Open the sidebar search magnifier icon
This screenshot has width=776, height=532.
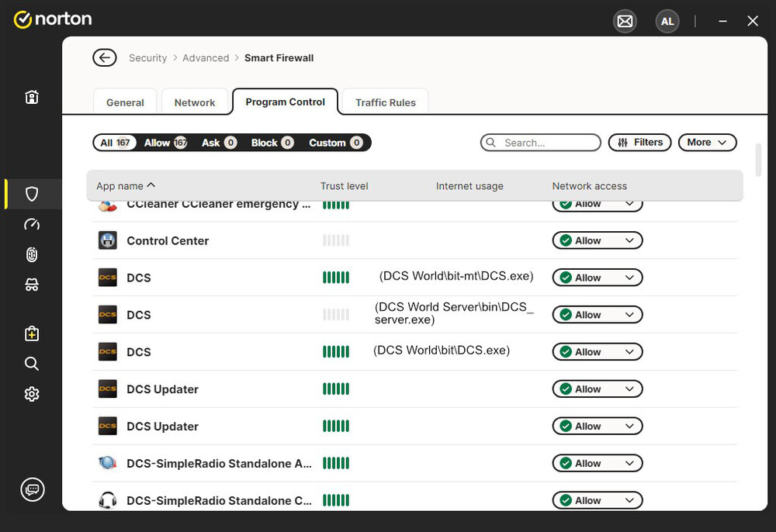(x=32, y=364)
